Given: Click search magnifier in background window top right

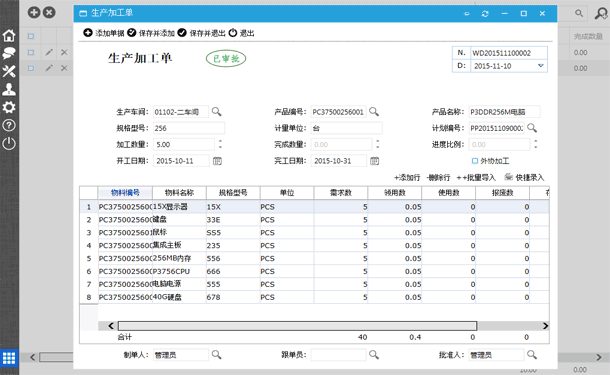Looking at the screenshot, I should [579, 13].
